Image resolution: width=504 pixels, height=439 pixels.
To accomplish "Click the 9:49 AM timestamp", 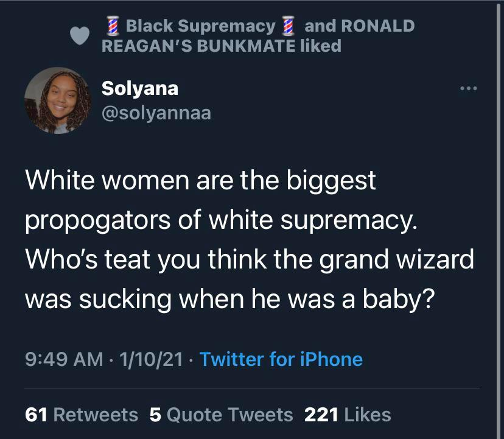I will coord(63,359).
